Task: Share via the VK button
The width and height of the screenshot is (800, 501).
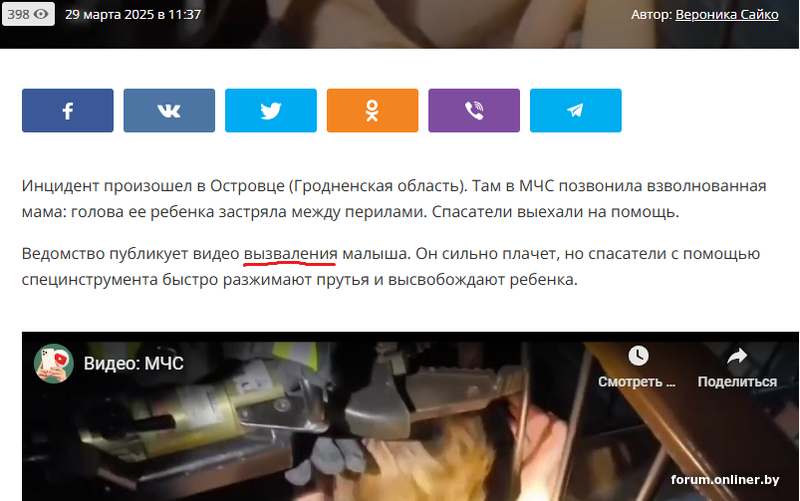Action: point(169,110)
